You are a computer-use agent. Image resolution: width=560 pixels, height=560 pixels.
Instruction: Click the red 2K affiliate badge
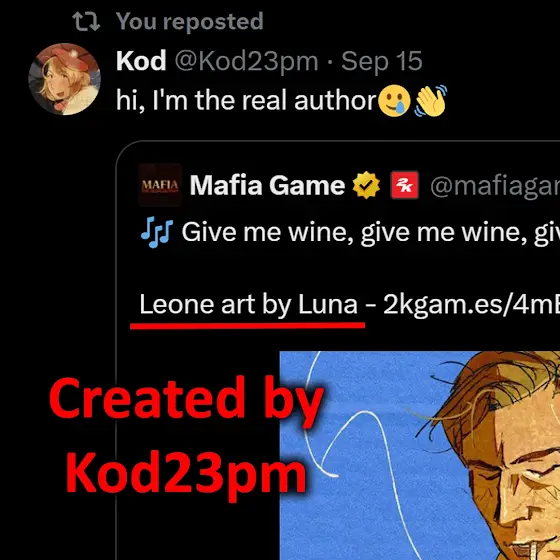(405, 185)
